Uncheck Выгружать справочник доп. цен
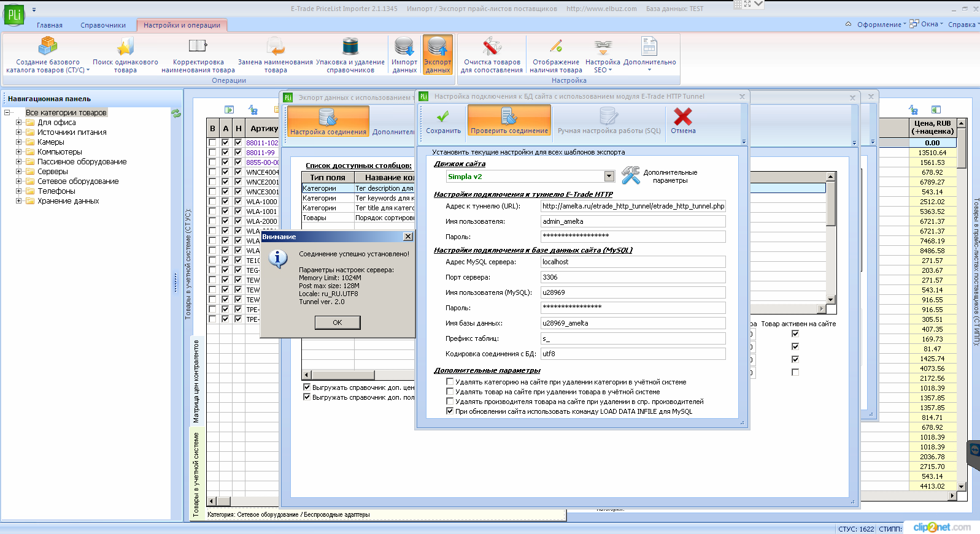This screenshot has height=534, width=980. click(x=307, y=387)
